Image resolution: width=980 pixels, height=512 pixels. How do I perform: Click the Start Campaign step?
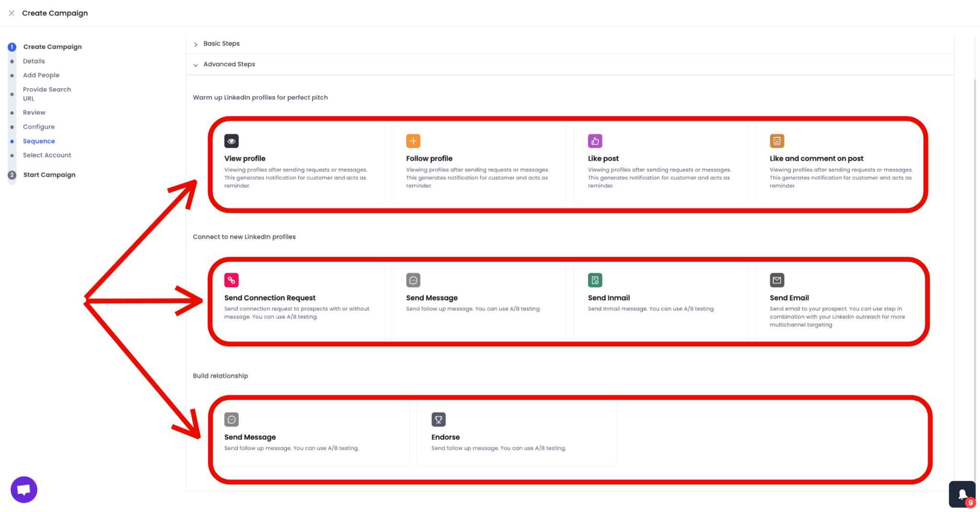(x=49, y=175)
